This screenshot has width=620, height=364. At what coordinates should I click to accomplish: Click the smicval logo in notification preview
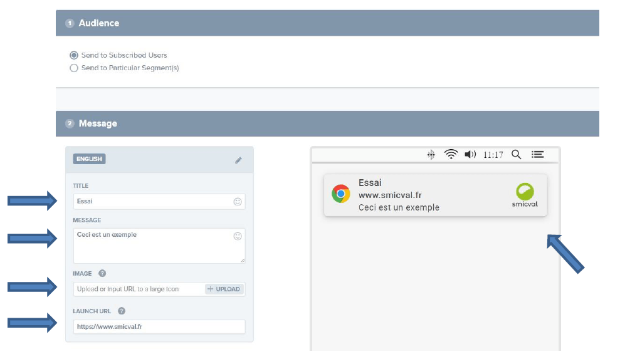point(524,195)
